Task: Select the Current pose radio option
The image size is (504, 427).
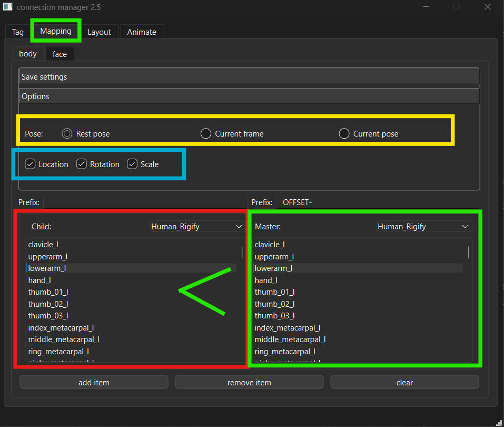Action: [344, 134]
